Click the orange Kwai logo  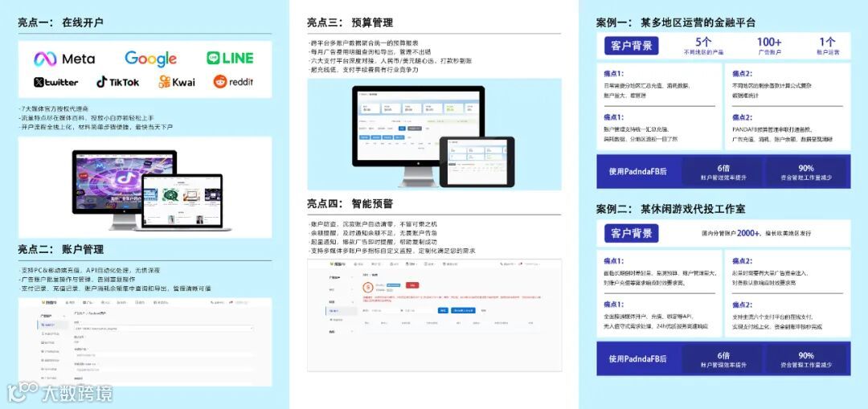point(177,82)
